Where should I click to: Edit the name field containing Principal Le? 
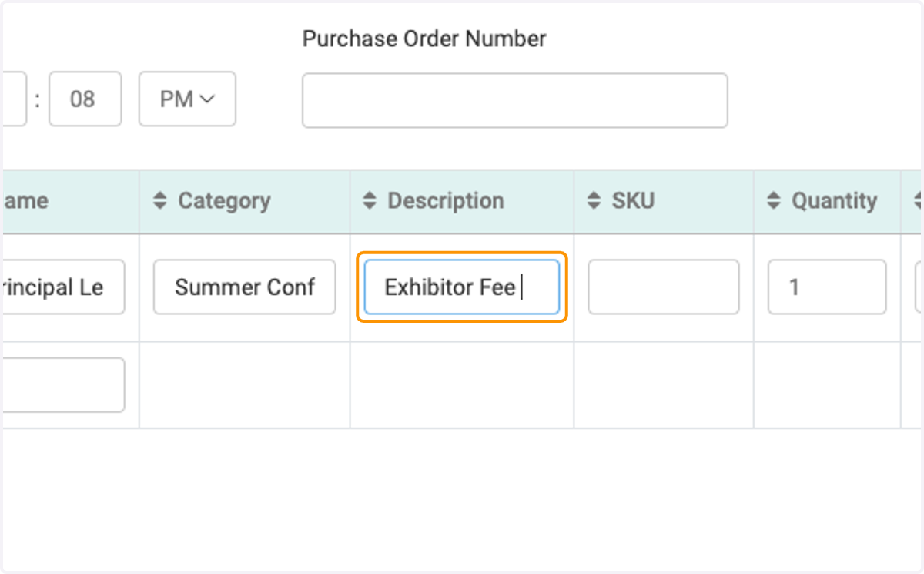click(x=63, y=287)
